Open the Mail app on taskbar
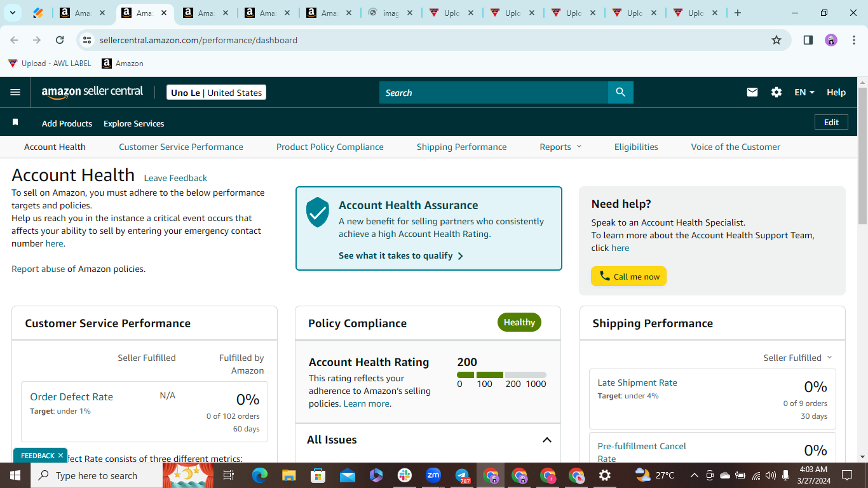 coord(347,475)
